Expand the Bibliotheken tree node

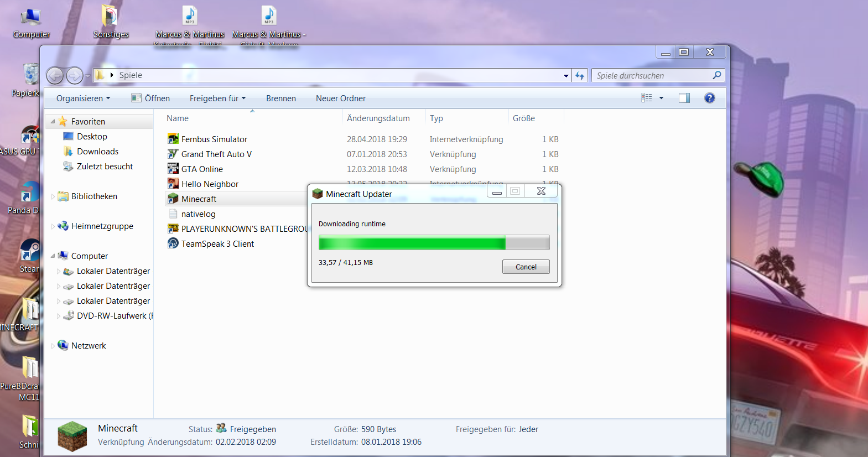(53, 196)
